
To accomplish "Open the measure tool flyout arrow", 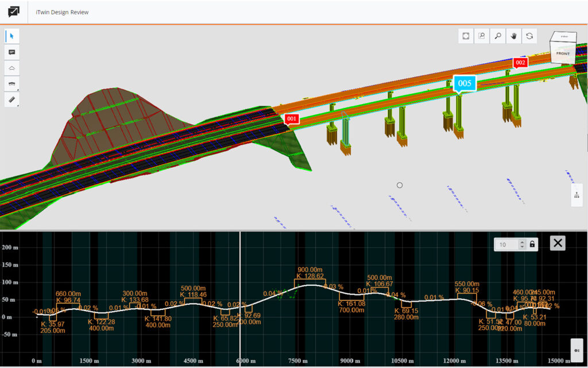I will (18, 105).
